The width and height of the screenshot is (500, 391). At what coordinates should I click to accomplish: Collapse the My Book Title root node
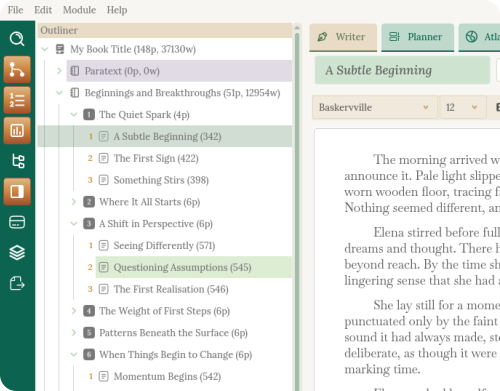tap(45, 49)
